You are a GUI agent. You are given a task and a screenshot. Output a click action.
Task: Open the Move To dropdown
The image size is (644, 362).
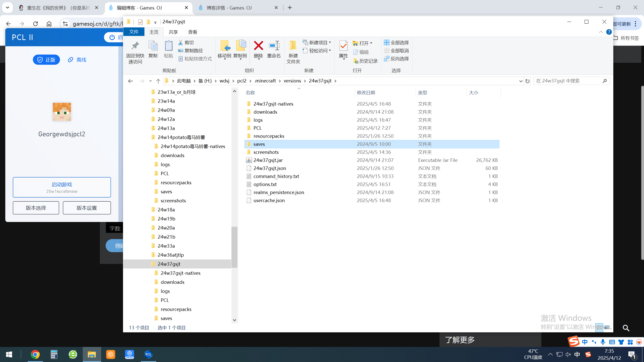coord(224,59)
